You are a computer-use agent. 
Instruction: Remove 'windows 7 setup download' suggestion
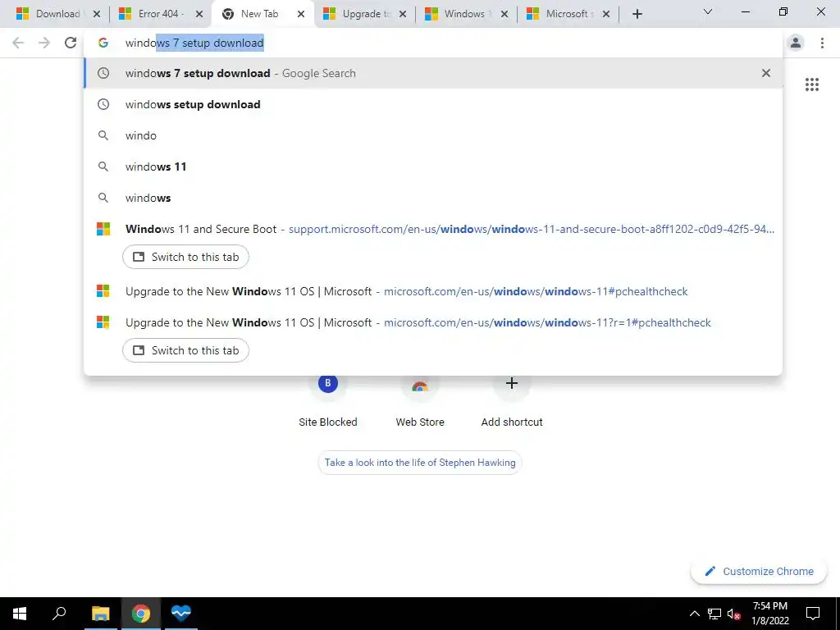(x=766, y=73)
